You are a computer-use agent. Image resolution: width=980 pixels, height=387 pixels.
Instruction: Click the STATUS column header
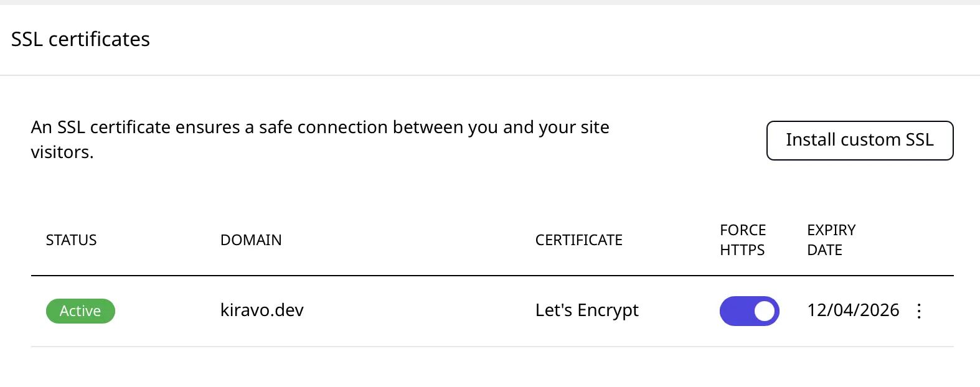[x=71, y=240]
